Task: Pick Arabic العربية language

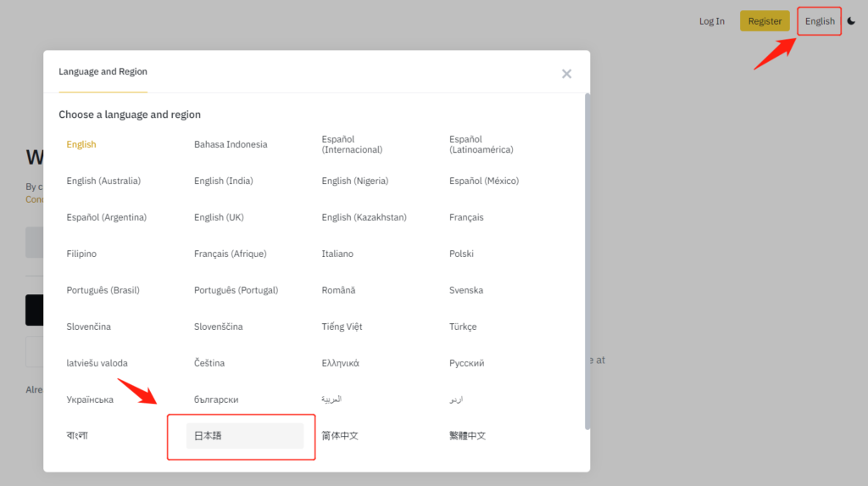Action: coord(331,399)
